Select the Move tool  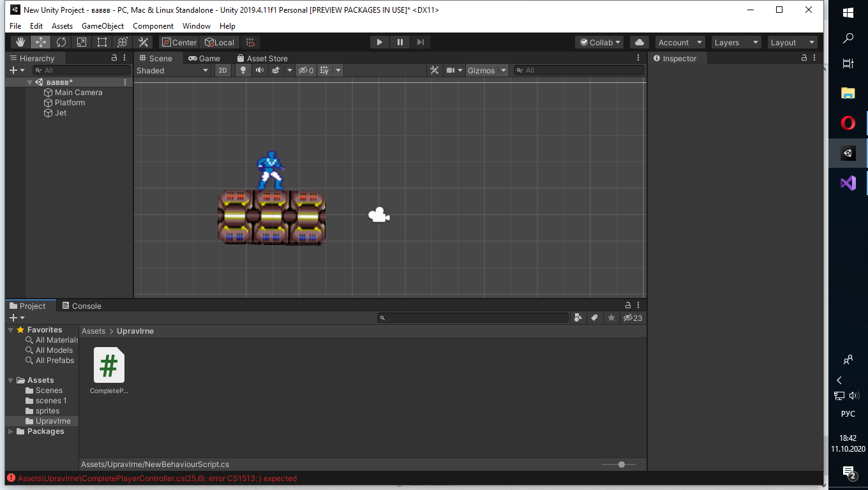point(41,42)
